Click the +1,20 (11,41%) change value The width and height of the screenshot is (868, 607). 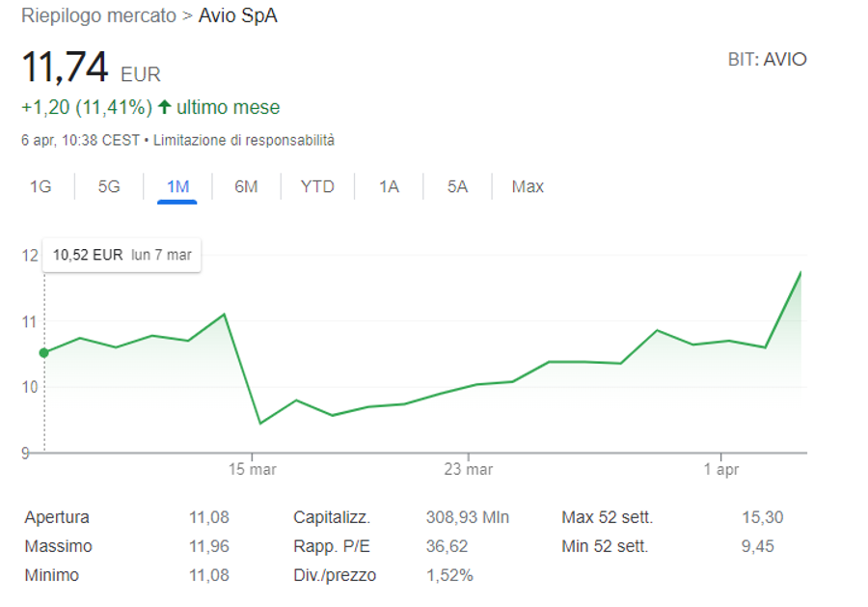tap(87, 107)
